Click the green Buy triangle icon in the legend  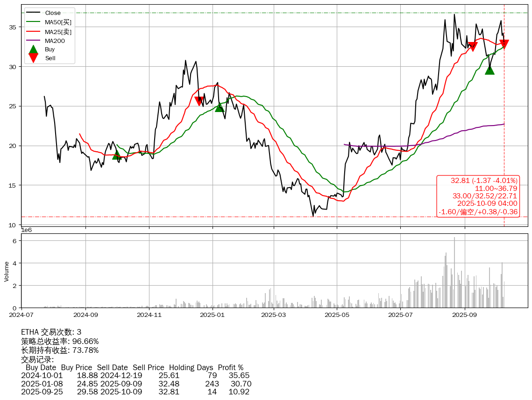33,49
